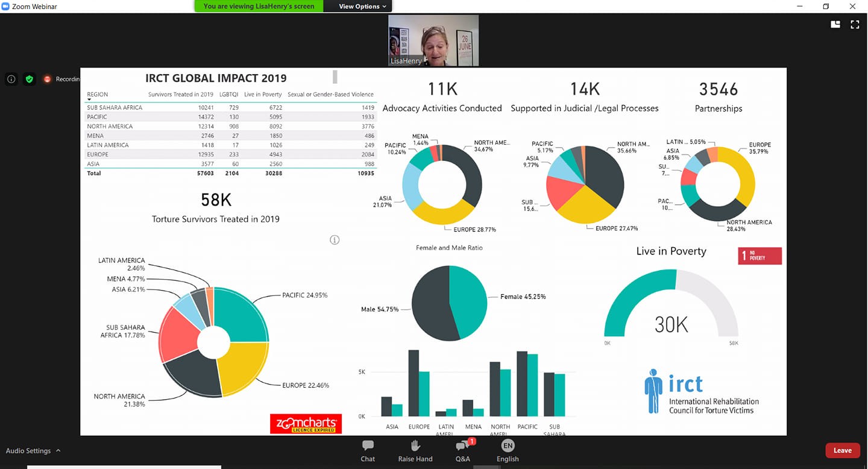Select Survivors Treated in 2019 column header
868x469 pixels.
181,95
